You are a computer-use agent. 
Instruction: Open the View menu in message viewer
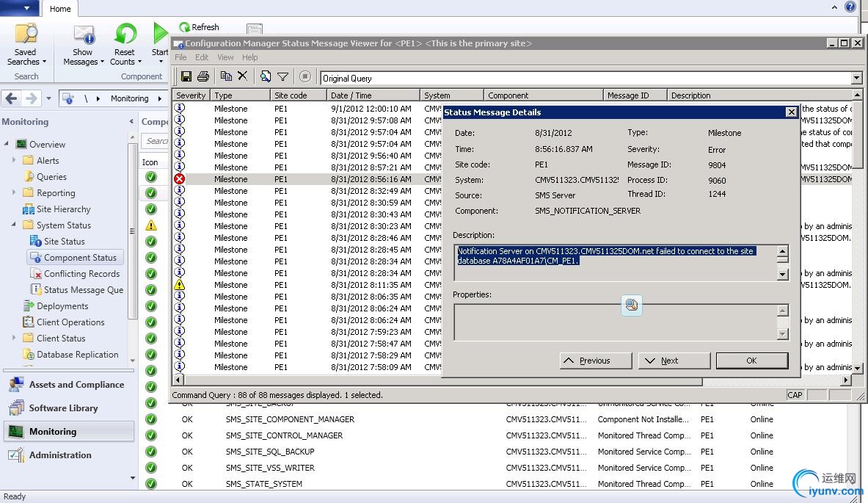pos(225,57)
